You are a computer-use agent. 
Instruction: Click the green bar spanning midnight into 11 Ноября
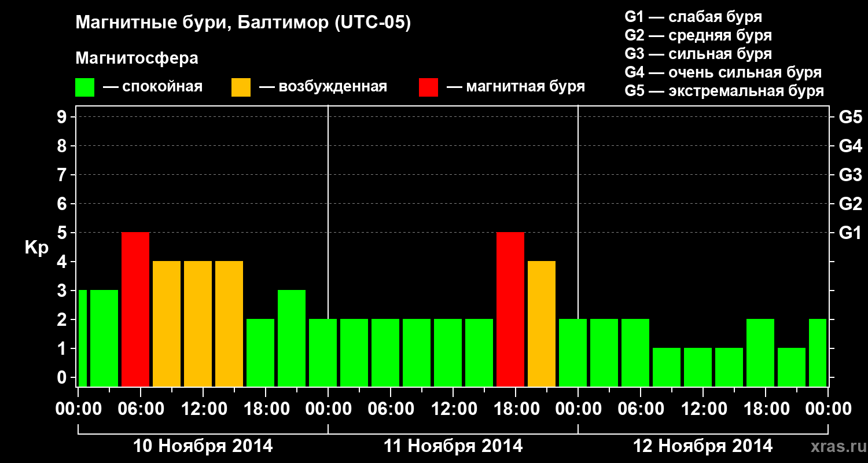pyautogui.click(x=323, y=352)
